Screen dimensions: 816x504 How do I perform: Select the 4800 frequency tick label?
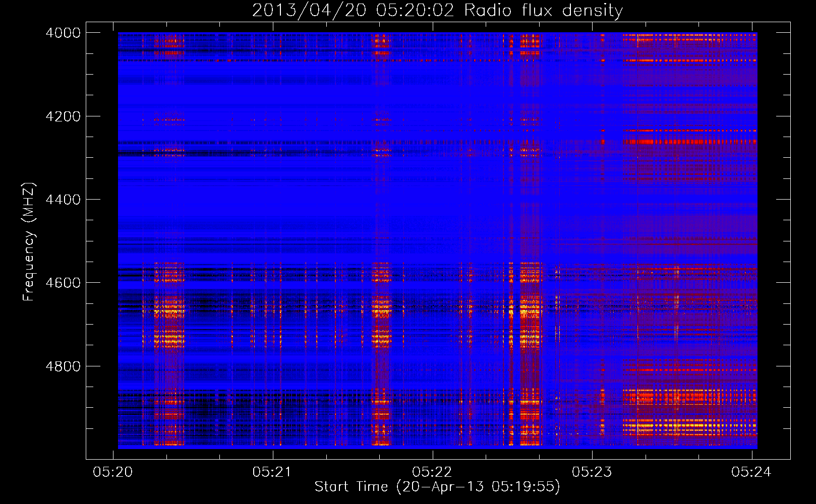(x=63, y=366)
